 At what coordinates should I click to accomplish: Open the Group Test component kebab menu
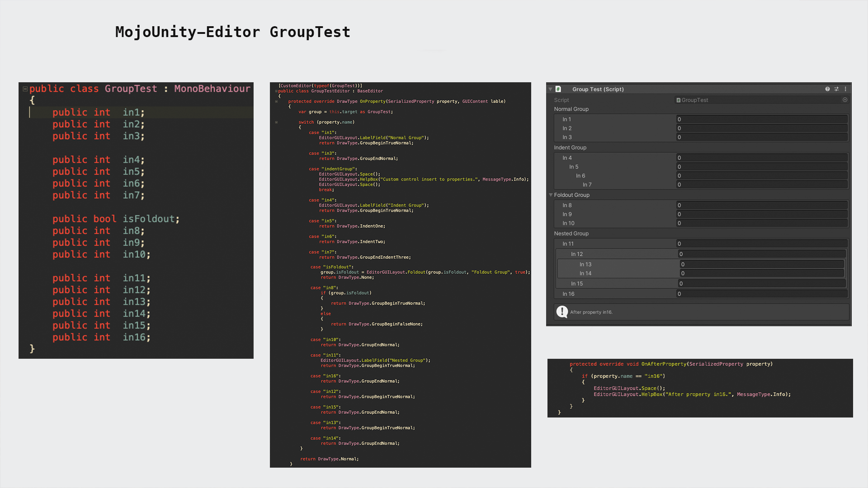coord(845,89)
